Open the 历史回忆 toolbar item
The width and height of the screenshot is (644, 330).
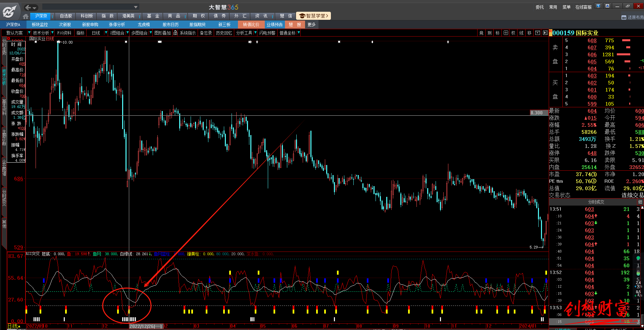[x=224, y=33]
